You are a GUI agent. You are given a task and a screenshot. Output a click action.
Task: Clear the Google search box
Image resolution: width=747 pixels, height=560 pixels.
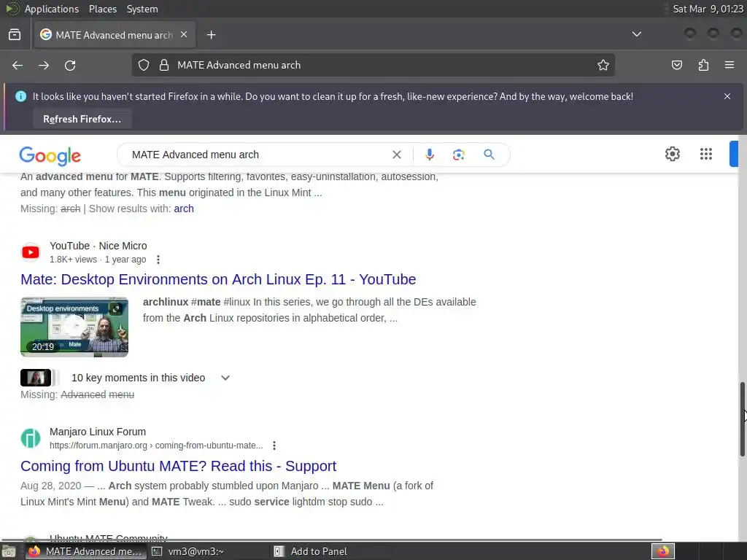tap(396, 155)
